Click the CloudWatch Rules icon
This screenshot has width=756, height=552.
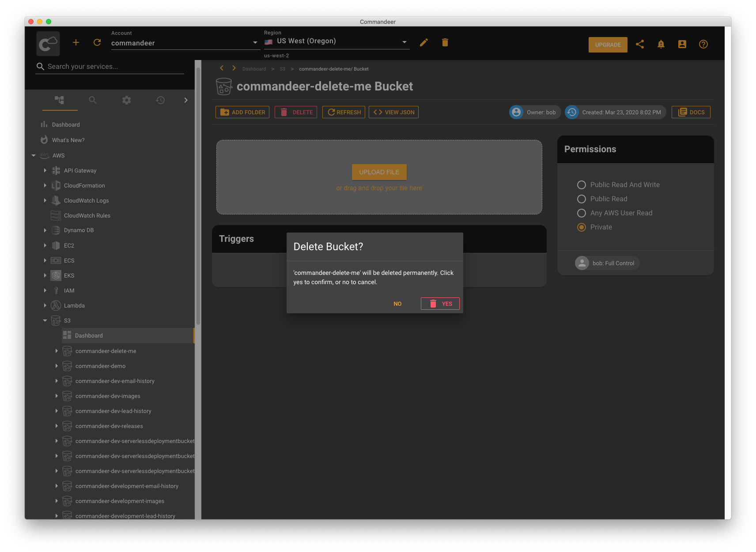(56, 215)
